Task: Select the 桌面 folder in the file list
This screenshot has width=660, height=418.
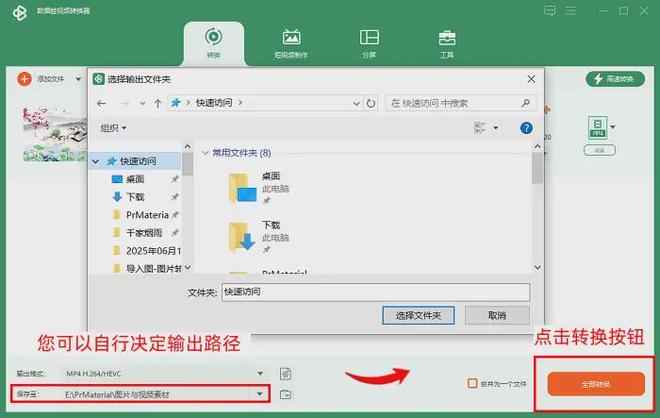Action: click(x=260, y=188)
